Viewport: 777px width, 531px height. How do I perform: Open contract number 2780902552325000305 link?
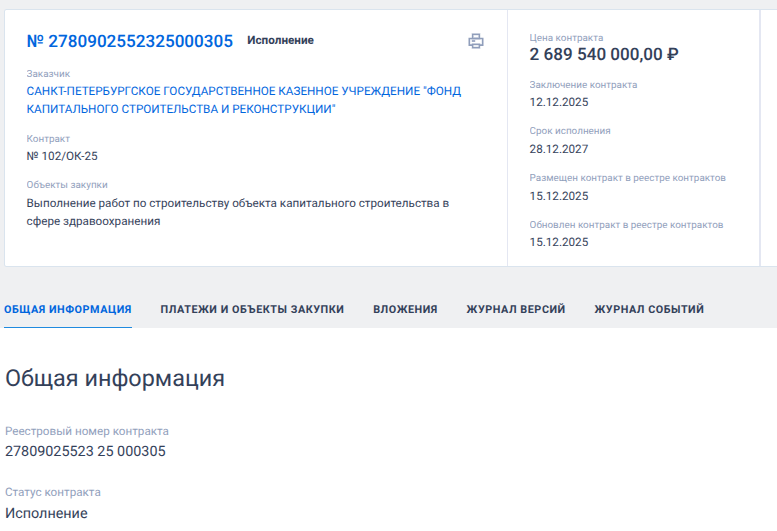click(x=129, y=41)
